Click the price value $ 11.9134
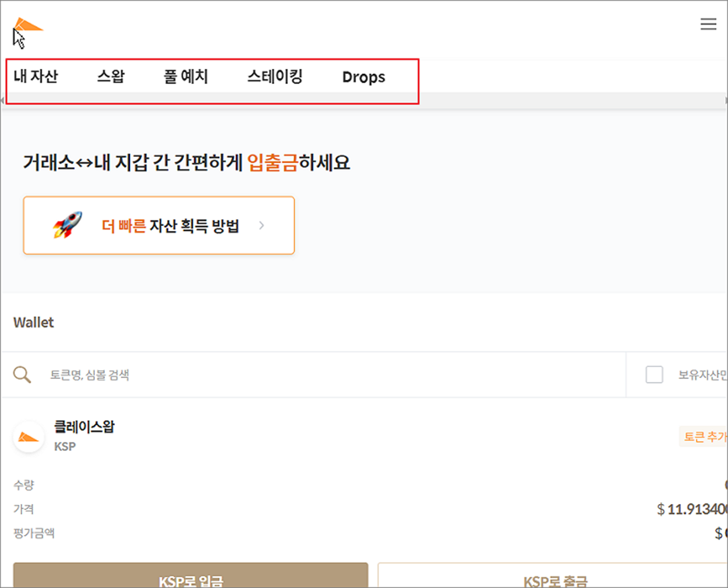 [692, 509]
